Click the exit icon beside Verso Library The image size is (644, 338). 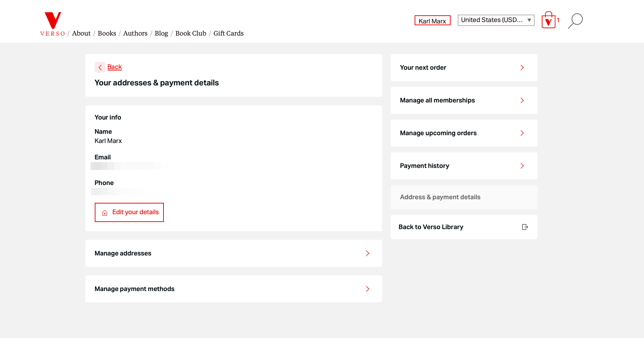(x=525, y=227)
